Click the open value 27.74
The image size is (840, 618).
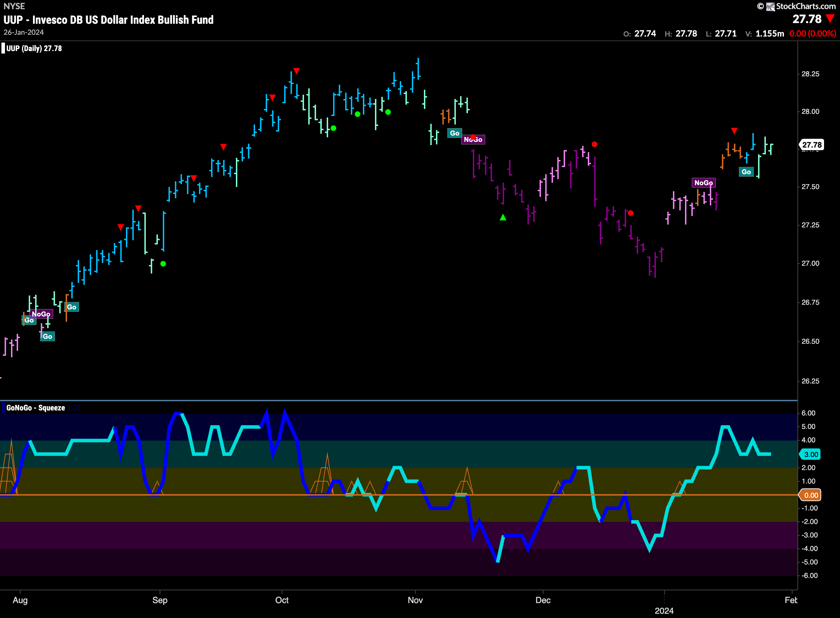point(645,34)
